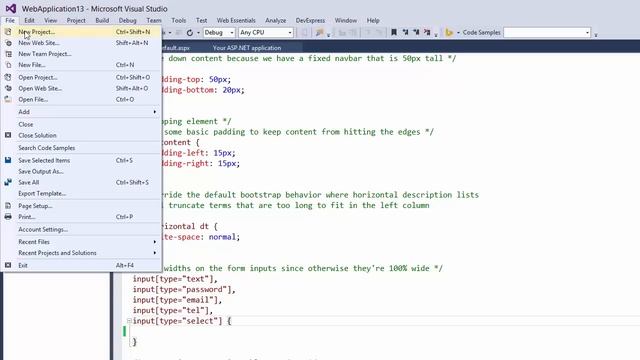640x360 pixels.
Task: Open the Debug menu
Action: pos(127,20)
